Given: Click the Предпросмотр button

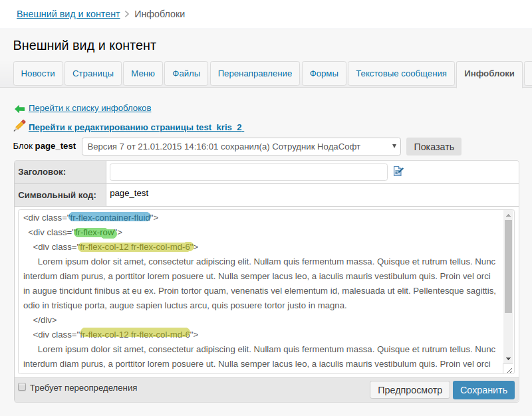Looking at the screenshot, I should pos(410,390).
